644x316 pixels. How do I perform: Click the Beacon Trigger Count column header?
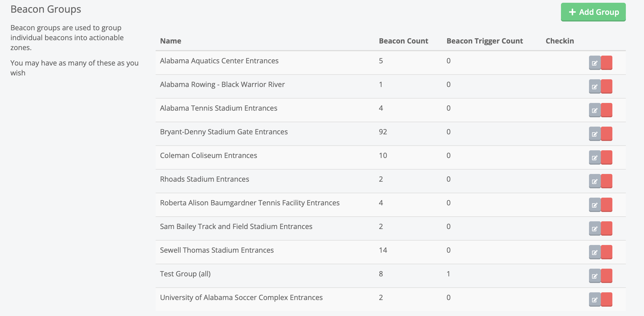click(485, 41)
